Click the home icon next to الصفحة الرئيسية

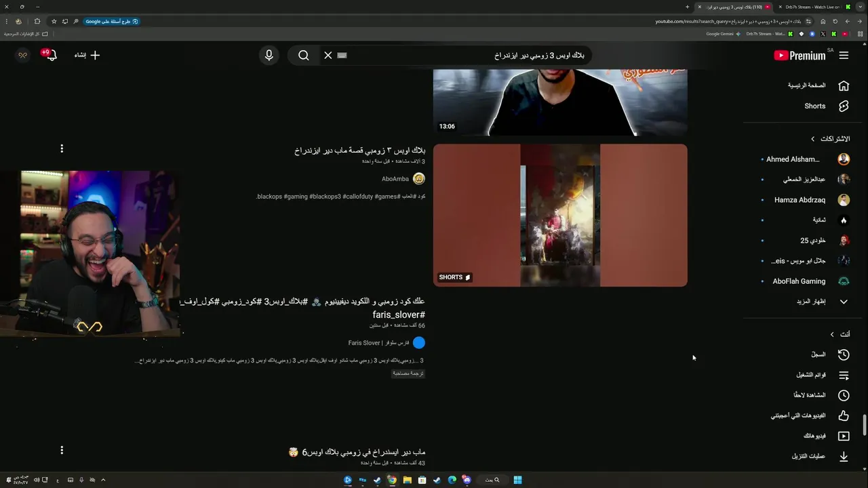pyautogui.click(x=844, y=85)
